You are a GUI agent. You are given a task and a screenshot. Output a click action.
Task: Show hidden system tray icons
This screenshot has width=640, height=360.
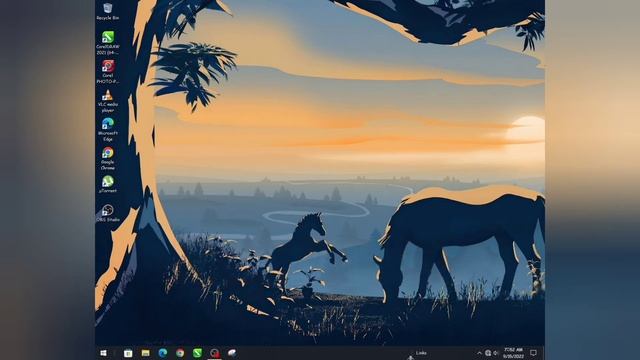click(479, 353)
